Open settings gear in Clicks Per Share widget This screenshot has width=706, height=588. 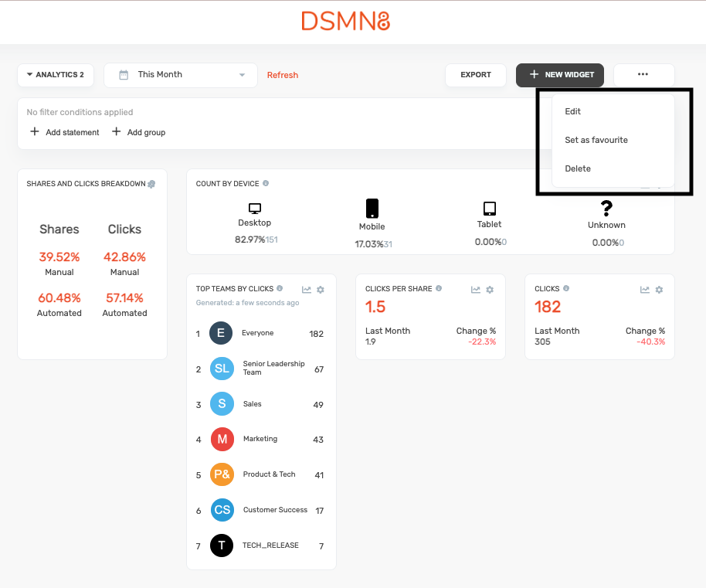(x=490, y=290)
